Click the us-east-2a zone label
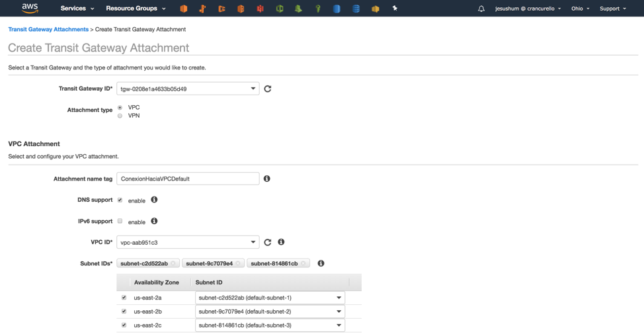644x336 pixels. click(x=147, y=298)
